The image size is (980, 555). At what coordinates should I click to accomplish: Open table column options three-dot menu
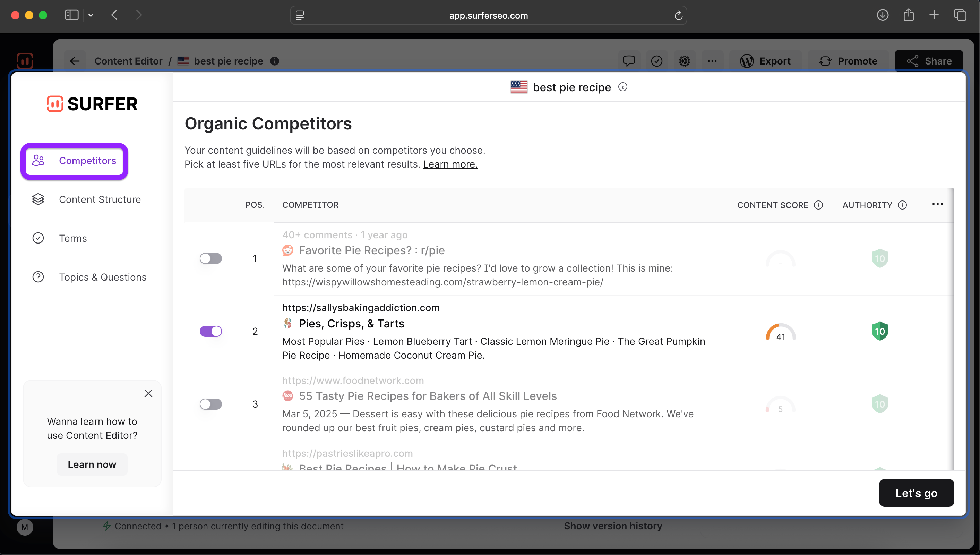coord(937,204)
